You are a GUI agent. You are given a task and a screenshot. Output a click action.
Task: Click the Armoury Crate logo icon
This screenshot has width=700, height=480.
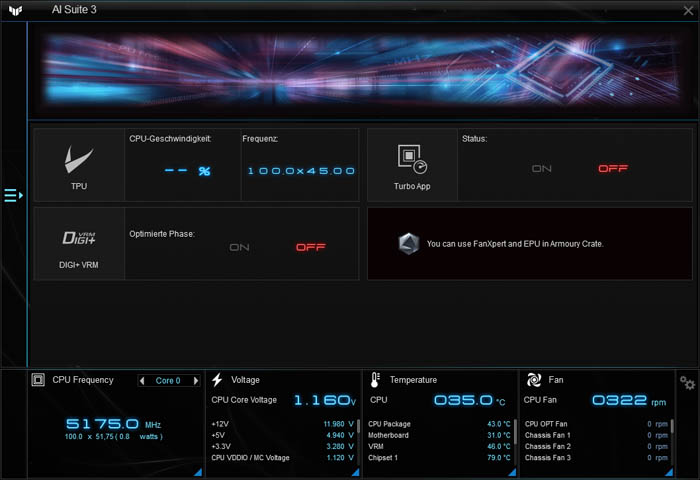[x=407, y=243]
